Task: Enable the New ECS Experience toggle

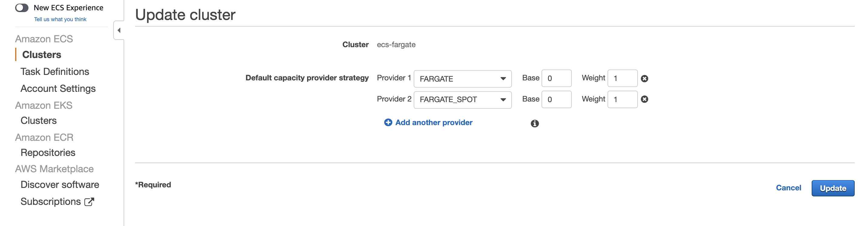Action: (22, 7)
